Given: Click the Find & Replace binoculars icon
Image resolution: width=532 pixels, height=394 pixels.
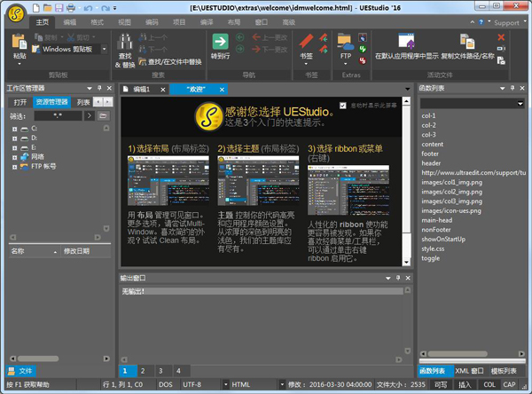Looking at the screenshot, I should [125, 42].
